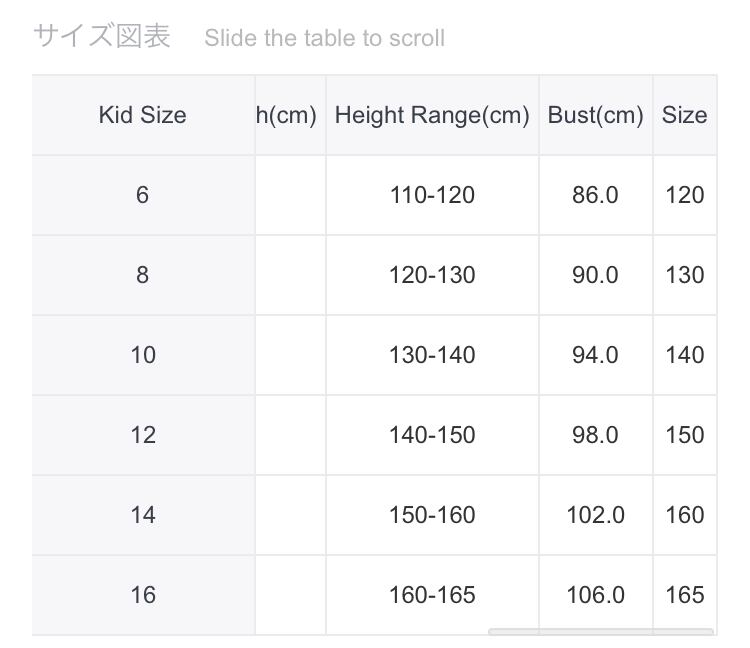This screenshot has width=750, height=648.
Task: Select Kid Size 16 cell
Action: pyautogui.click(x=142, y=595)
